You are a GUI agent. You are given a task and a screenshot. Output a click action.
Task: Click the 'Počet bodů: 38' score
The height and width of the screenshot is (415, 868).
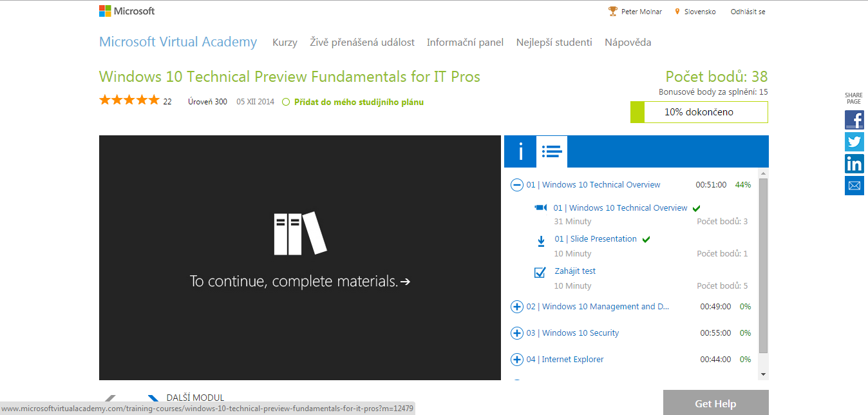point(717,77)
